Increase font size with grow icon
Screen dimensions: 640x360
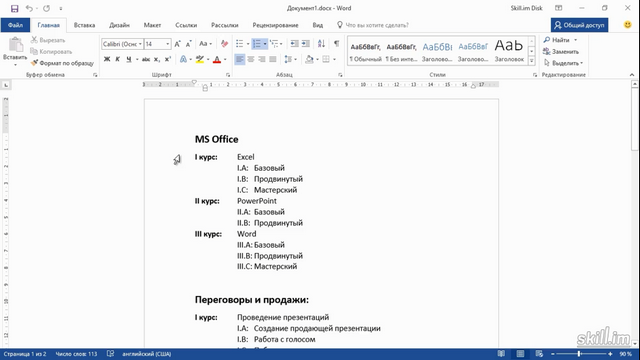click(x=178, y=44)
